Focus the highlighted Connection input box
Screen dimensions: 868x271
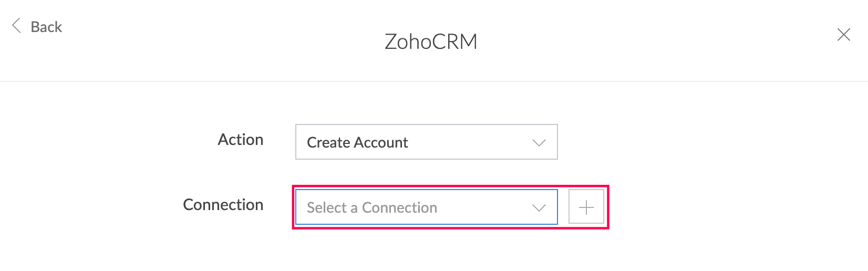pos(427,207)
